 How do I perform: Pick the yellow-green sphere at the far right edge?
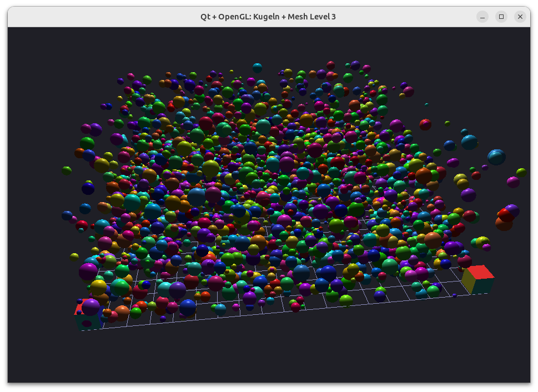point(521,172)
